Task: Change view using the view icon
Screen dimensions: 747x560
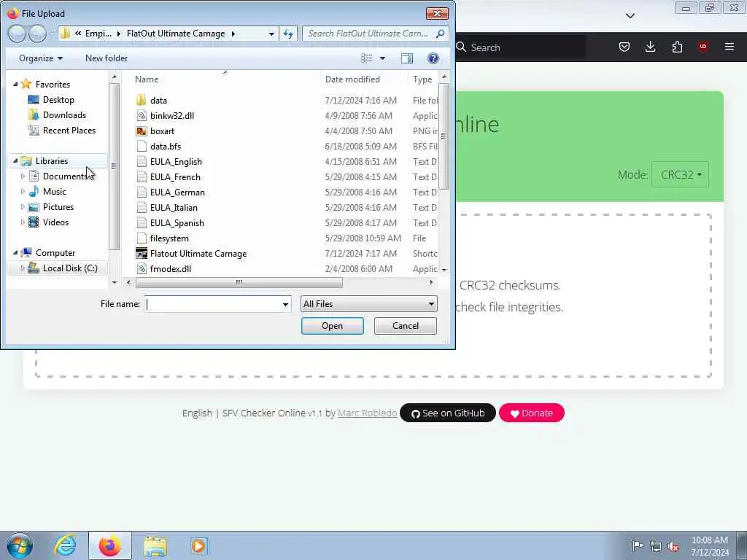Action: 367,58
